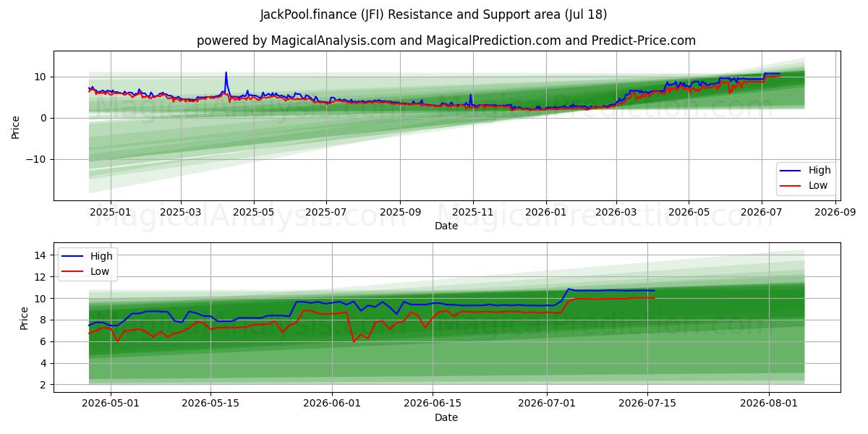This screenshot has height=434, width=868.
Task: Click the top chart 'Date' axis label
Action: tap(446, 226)
